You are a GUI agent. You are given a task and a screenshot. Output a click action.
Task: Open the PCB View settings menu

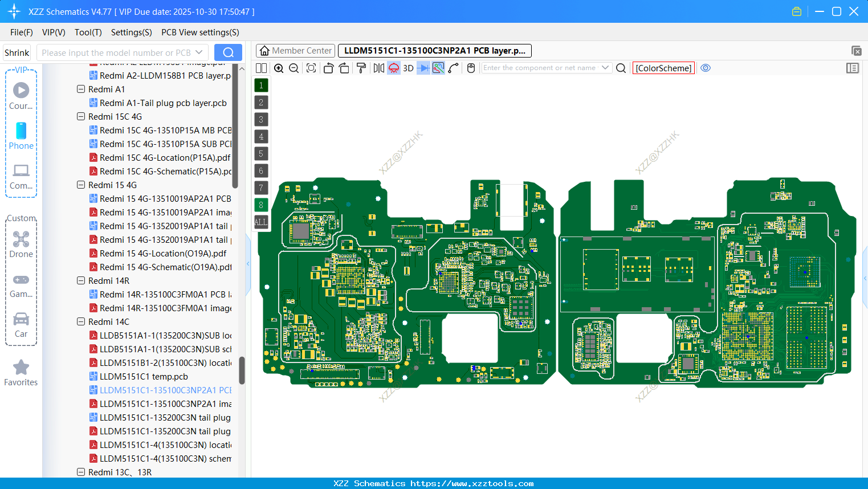(199, 32)
